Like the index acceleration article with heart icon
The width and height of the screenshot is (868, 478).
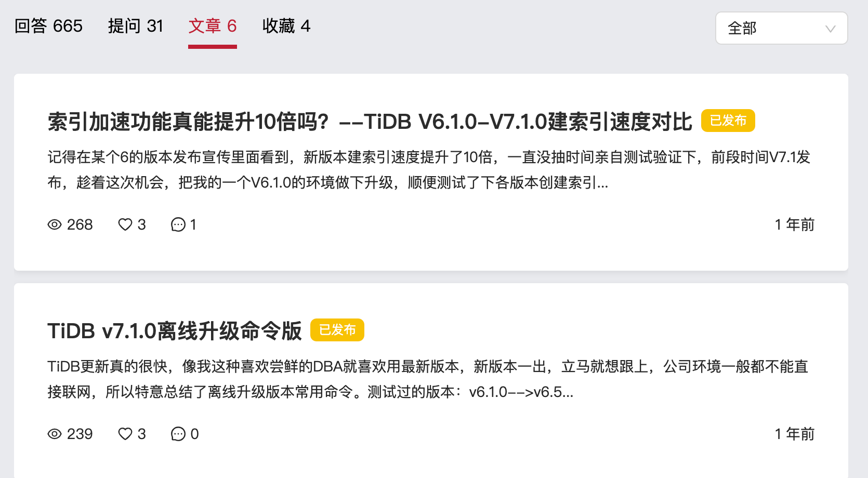[125, 224]
